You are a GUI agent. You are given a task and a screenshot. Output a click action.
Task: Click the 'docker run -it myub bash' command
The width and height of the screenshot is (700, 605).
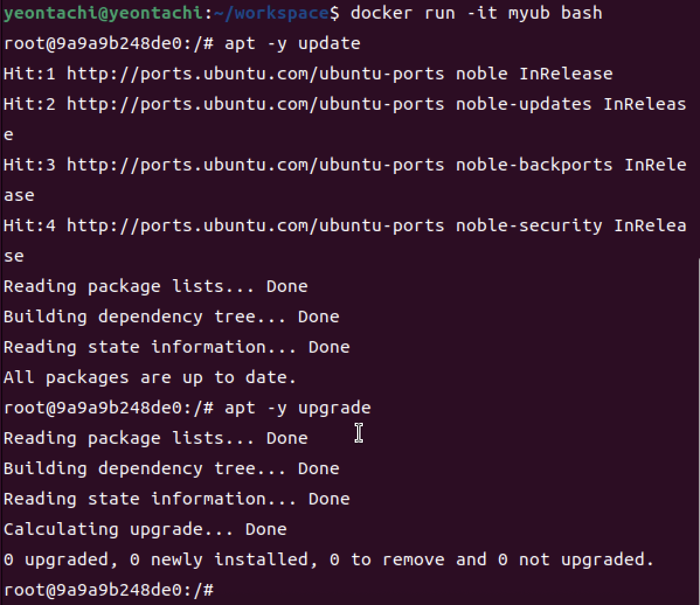pos(476,13)
